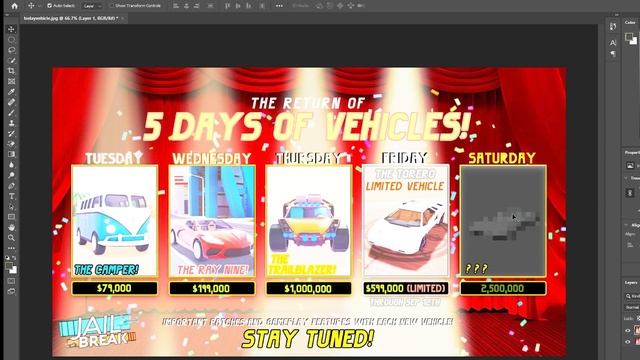Switch to the Layers panel tab

coord(631,282)
